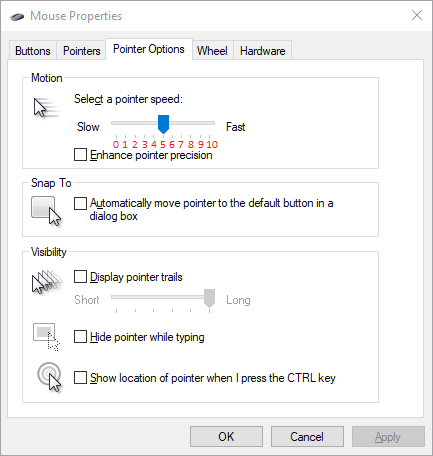Check Automatically move pointer to default button
433x456 pixels.
coord(80,203)
